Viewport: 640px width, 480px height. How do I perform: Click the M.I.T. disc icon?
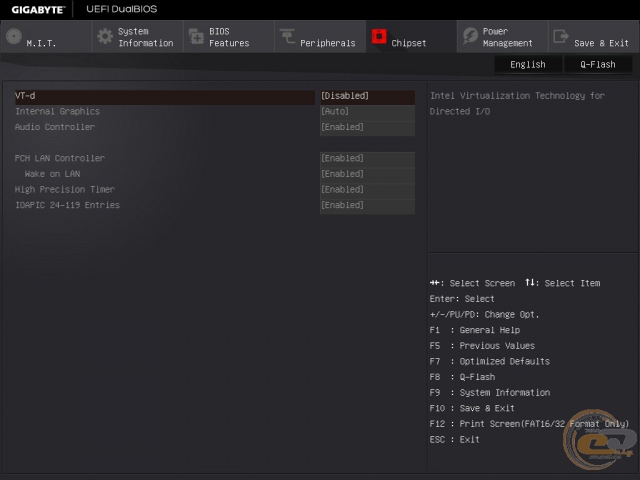[14, 36]
